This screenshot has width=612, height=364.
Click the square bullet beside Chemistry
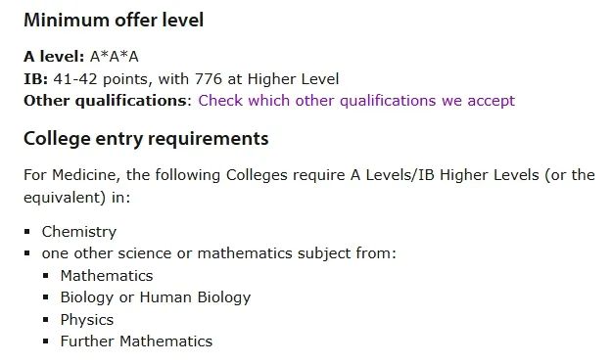27,232
